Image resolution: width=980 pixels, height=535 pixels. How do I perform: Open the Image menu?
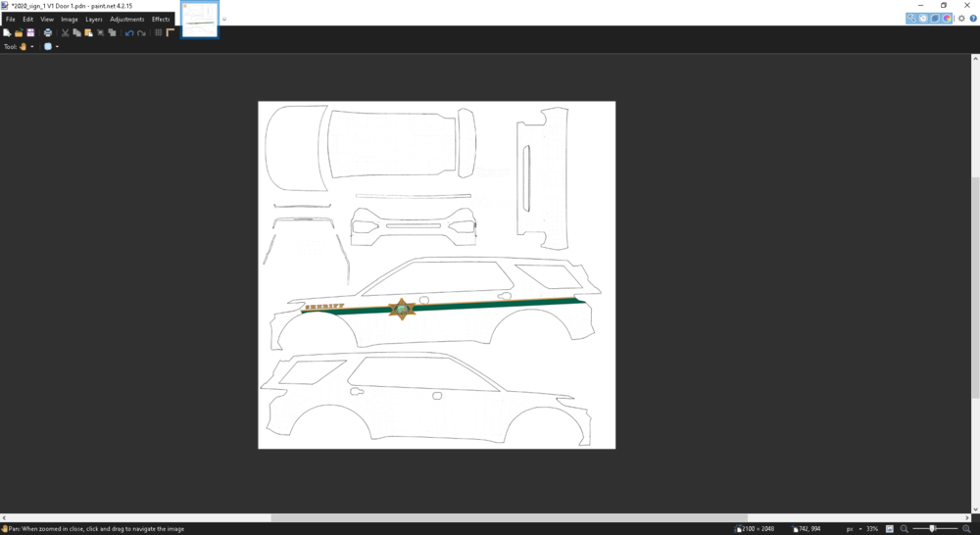tap(70, 20)
